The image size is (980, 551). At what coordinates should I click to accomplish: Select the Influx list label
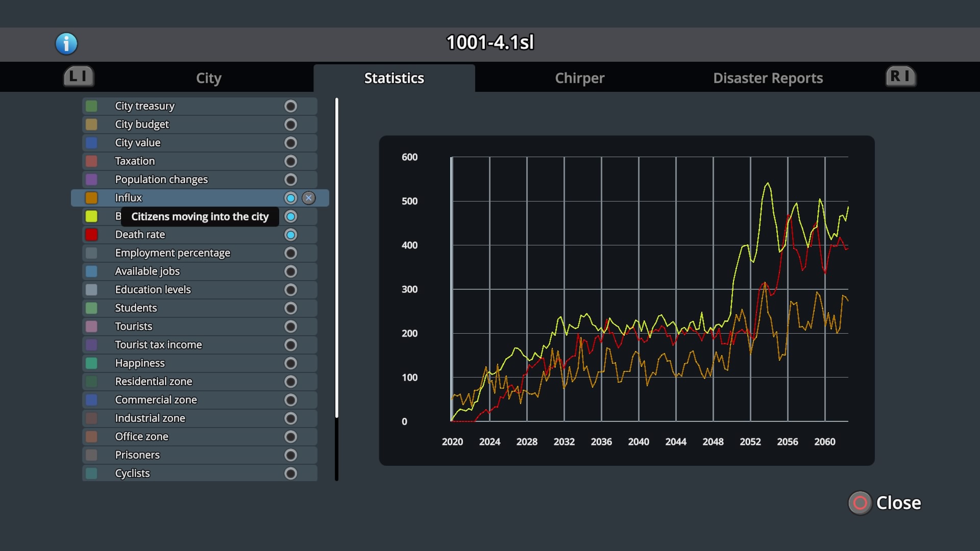[128, 198]
